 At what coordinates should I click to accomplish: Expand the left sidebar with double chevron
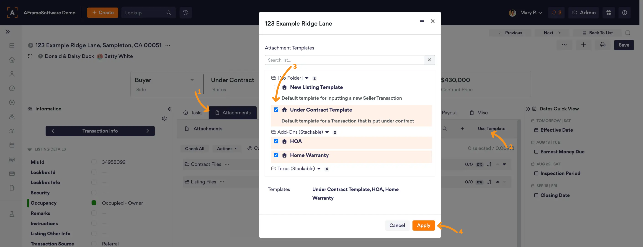coord(8,32)
